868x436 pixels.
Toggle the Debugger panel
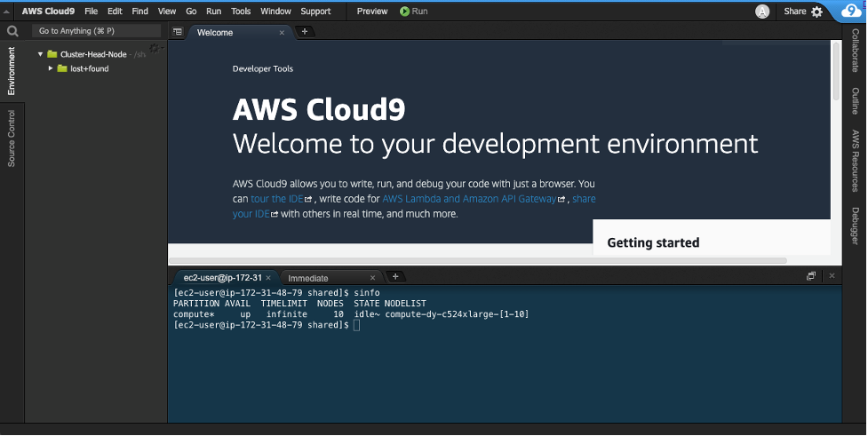point(856,226)
